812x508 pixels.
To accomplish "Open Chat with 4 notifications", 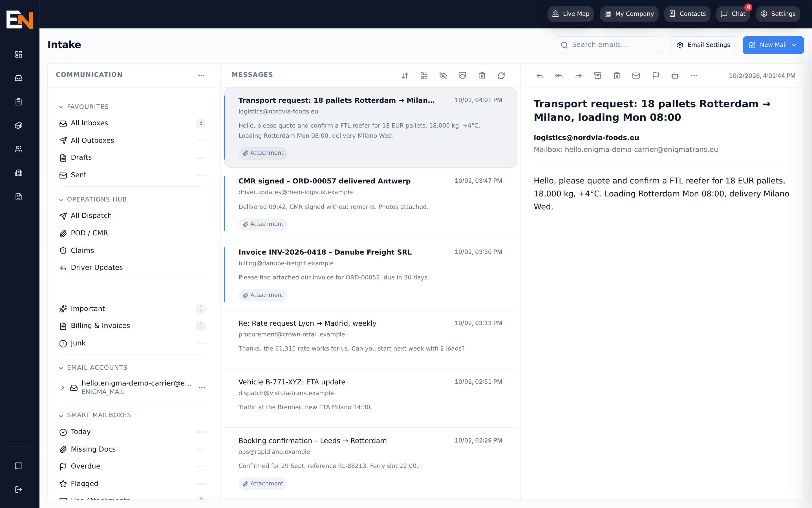I will pyautogui.click(x=733, y=14).
